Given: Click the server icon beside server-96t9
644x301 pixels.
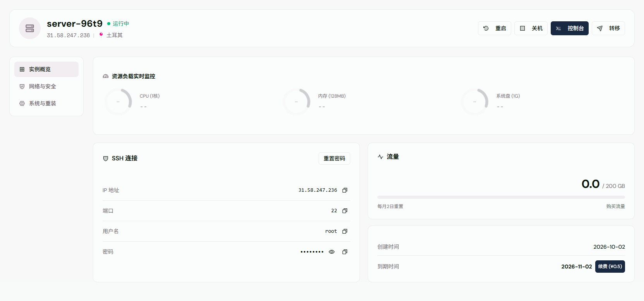Looking at the screenshot, I should (30, 28).
